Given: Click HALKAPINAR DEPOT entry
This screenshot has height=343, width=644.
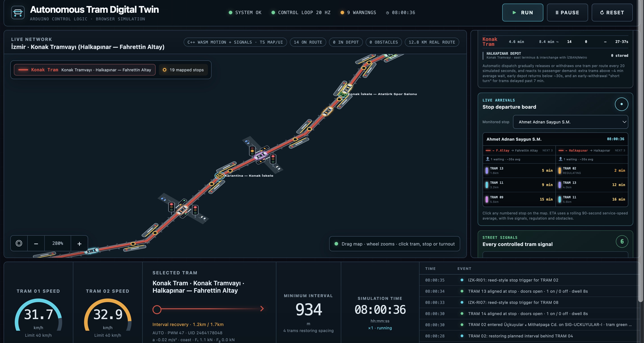Looking at the screenshot, I should pyautogui.click(x=555, y=55).
